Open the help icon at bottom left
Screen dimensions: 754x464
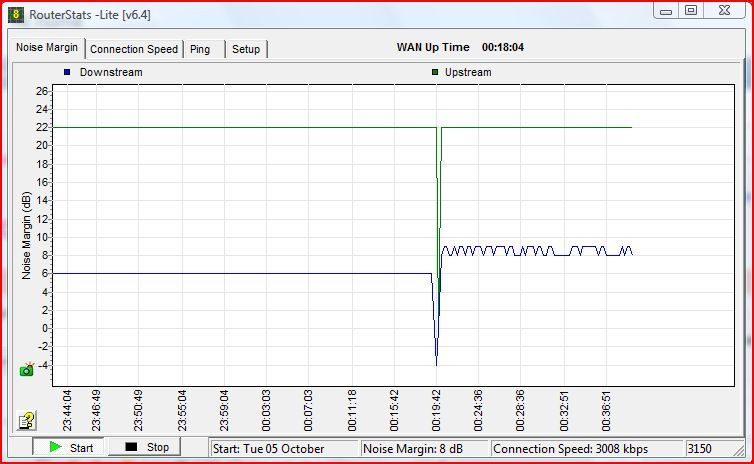[27, 420]
